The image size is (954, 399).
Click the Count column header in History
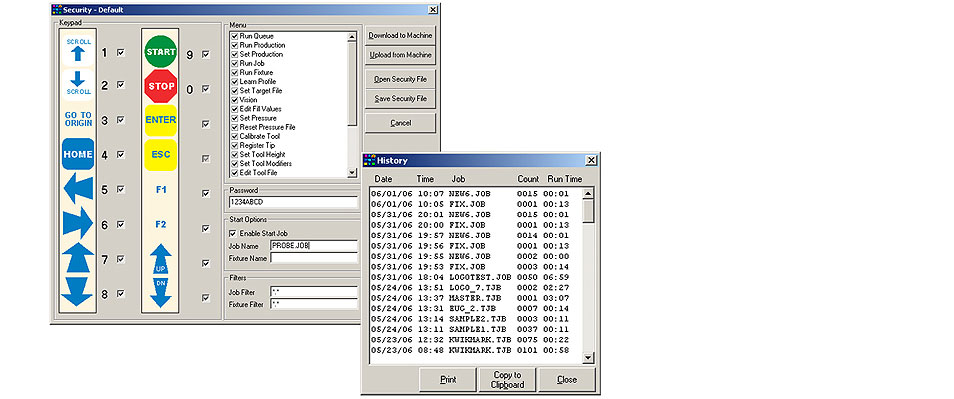click(528, 179)
